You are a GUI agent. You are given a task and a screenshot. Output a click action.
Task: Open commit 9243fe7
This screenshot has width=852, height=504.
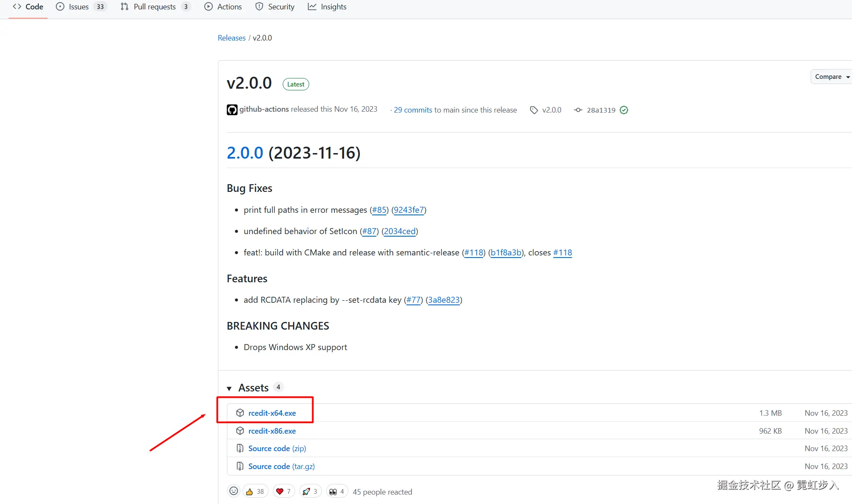click(409, 210)
